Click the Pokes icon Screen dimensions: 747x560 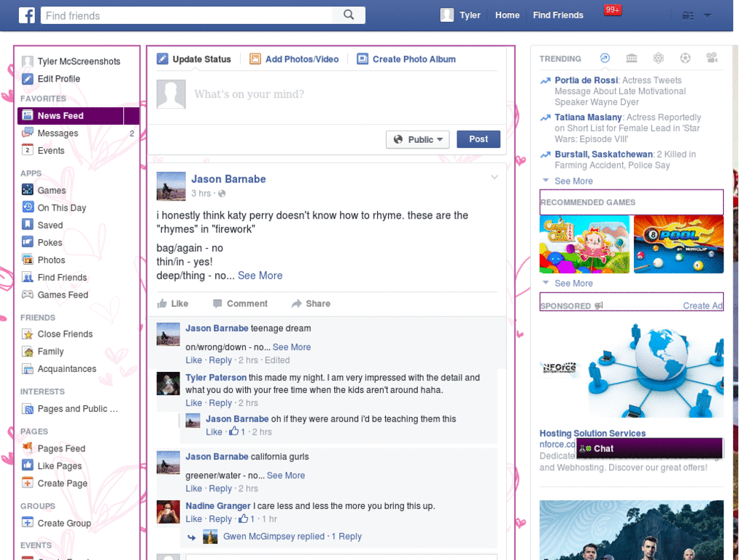(x=28, y=242)
